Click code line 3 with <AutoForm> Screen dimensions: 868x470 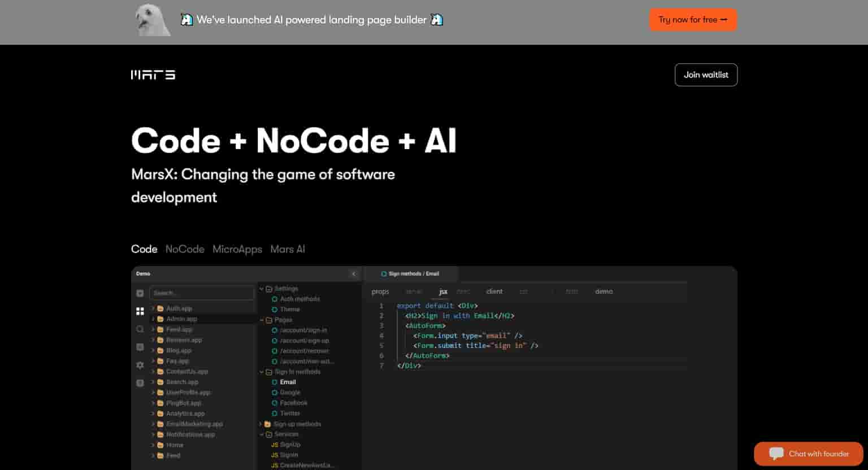click(426, 326)
